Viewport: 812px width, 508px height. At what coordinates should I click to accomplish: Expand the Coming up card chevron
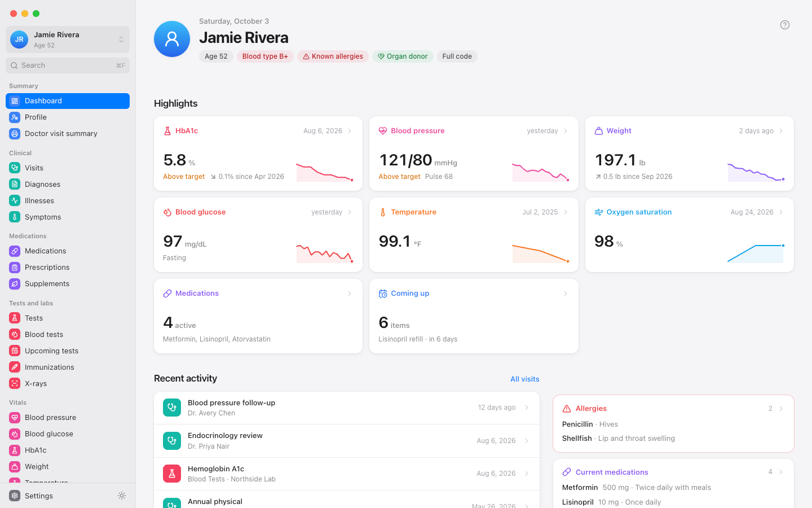[x=566, y=294]
